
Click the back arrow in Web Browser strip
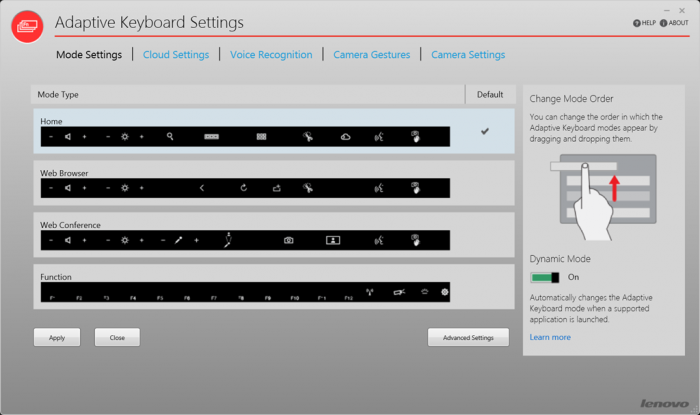(201, 187)
